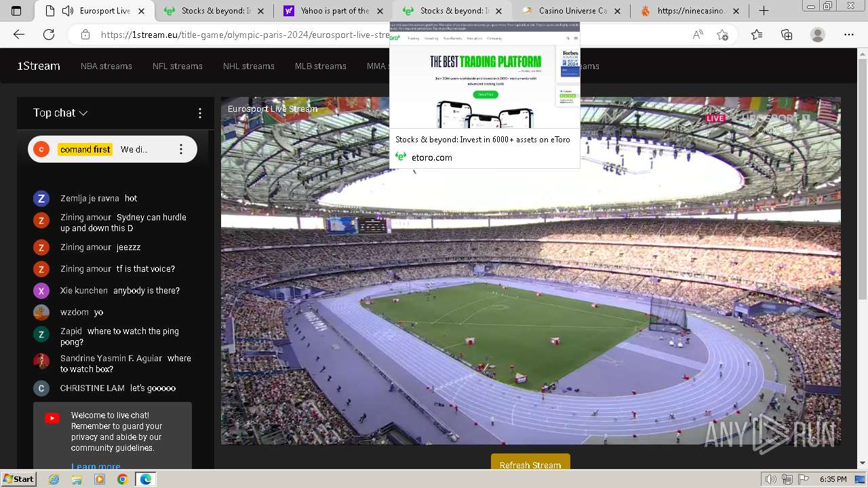Click the taskbar clock 6:35 PM
Image resolution: width=868 pixels, height=488 pixels.
click(833, 479)
